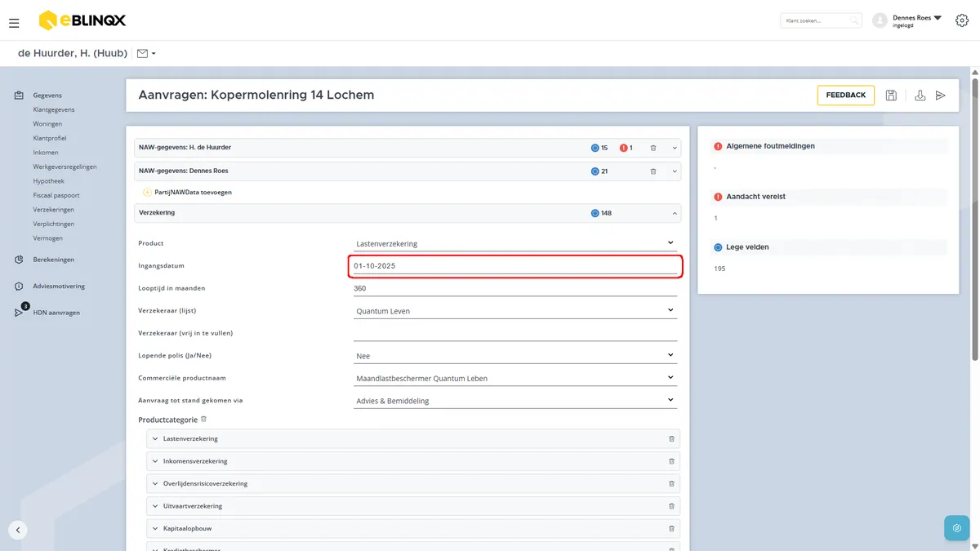The height and width of the screenshot is (551, 980).
Task: Open the Commerciële productnaam dropdown
Action: click(x=515, y=378)
